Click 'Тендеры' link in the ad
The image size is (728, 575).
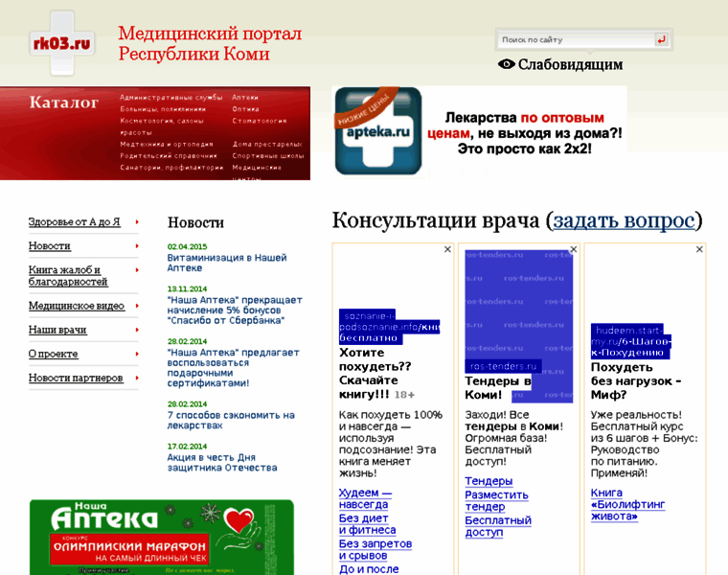point(489,481)
